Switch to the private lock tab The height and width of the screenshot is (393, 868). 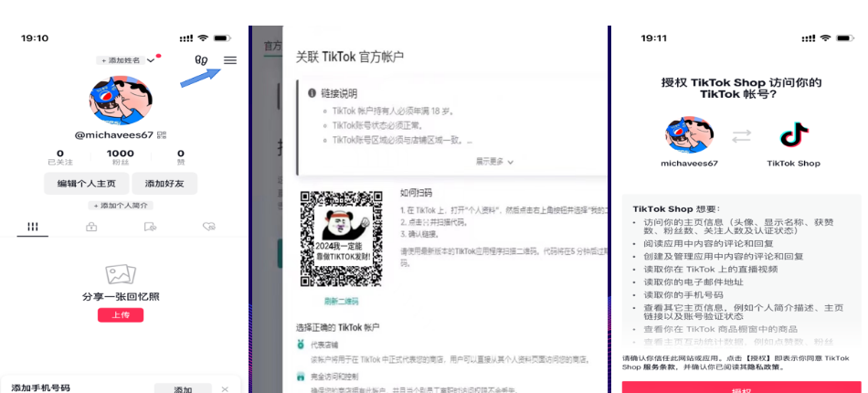coord(91,227)
